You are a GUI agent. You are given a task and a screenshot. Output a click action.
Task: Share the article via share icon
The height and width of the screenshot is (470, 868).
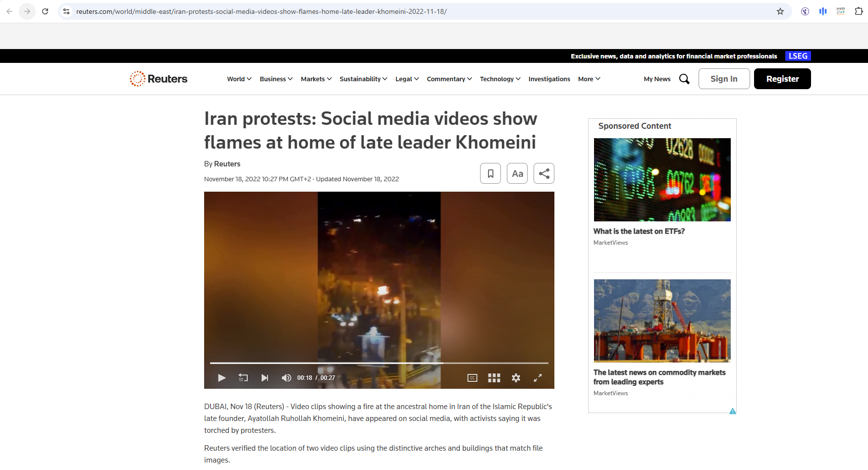[x=544, y=173]
